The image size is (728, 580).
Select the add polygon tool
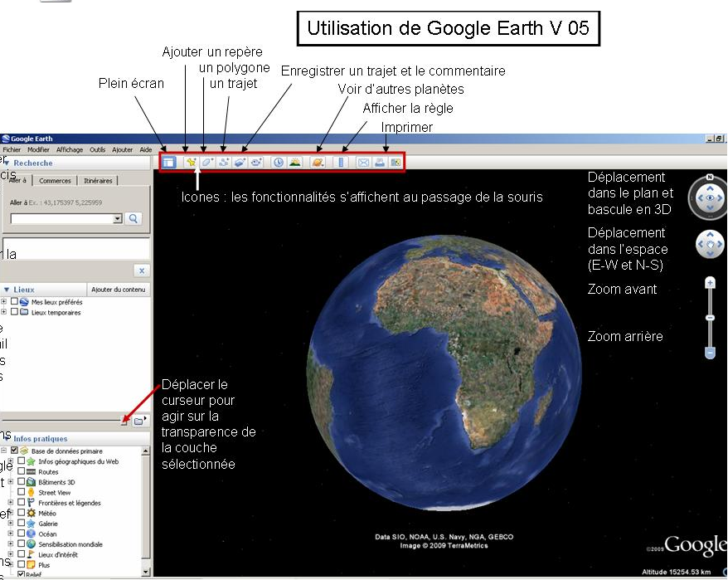[x=207, y=162]
